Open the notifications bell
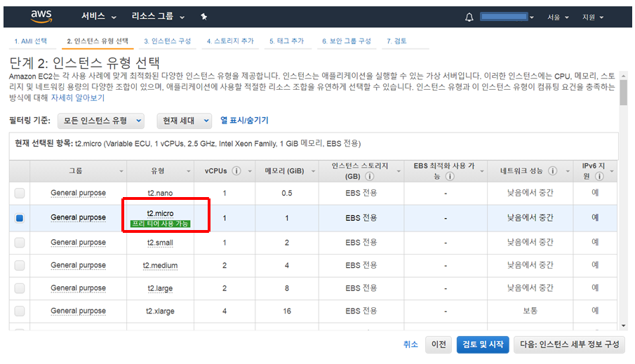Image resolution: width=635 pixels, height=364 pixels. tap(469, 17)
